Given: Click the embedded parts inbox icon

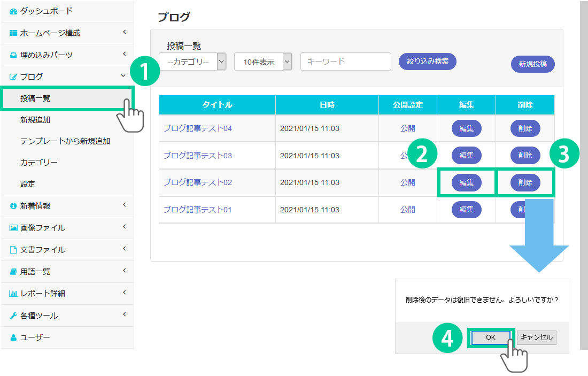Looking at the screenshot, I should click(x=13, y=55).
